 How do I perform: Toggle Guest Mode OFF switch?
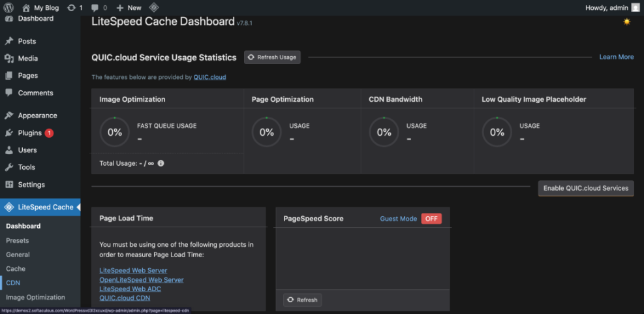[x=431, y=219]
